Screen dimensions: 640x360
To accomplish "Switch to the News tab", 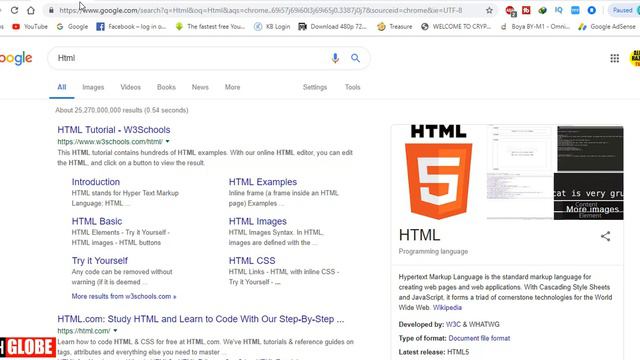I will pyautogui.click(x=200, y=87).
